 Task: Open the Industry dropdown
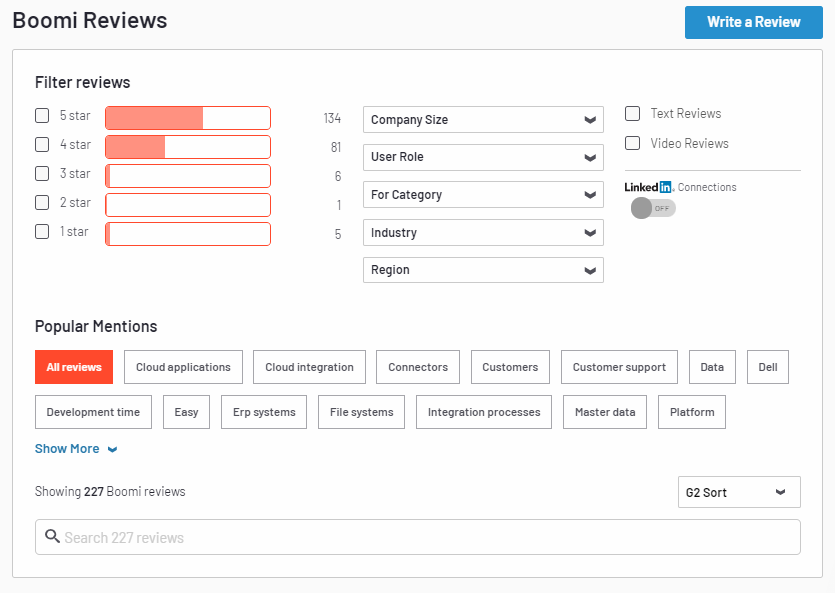(483, 233)
